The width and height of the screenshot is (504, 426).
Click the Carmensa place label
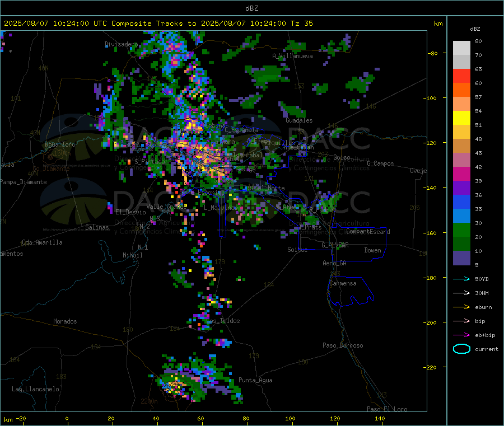(x=343, y=283)
